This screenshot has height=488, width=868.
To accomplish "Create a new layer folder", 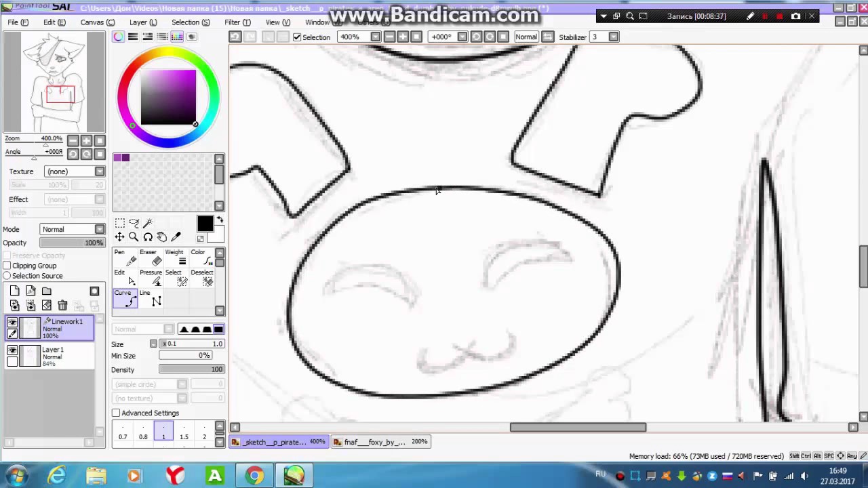I will pyautogui.click(x=47, y=291).
